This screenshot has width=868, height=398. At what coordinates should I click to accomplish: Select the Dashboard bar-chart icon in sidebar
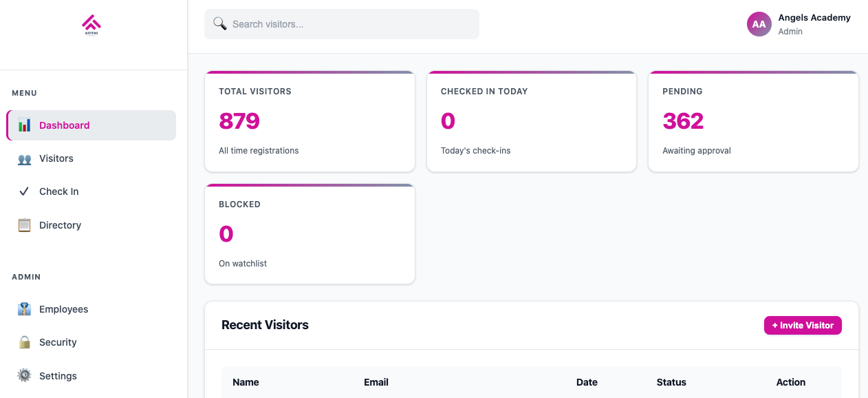pyautogui.click(x=23, y=125)
